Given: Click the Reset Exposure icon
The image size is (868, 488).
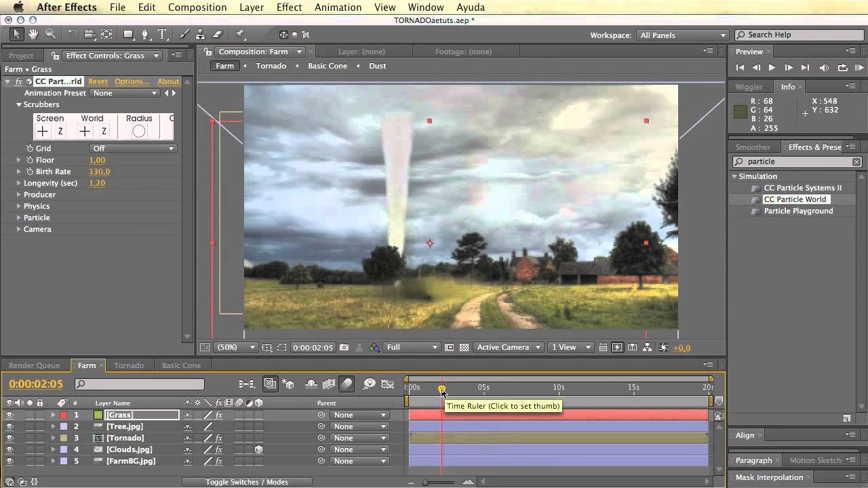Looking at the screenshot, I should pyautogui.click(x=663, y=347).
